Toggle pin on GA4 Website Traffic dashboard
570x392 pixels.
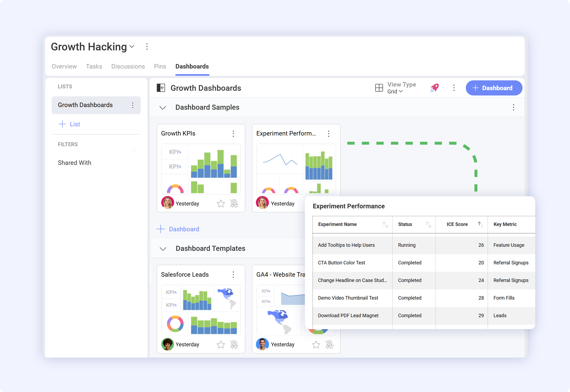(x=330, y=345)
